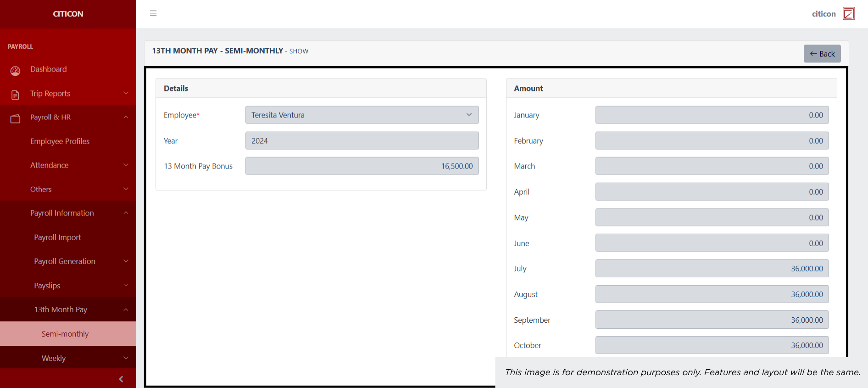Select Semi-monthly menu item
Viewport: 868px width, 388px height.
click(65, 334)
